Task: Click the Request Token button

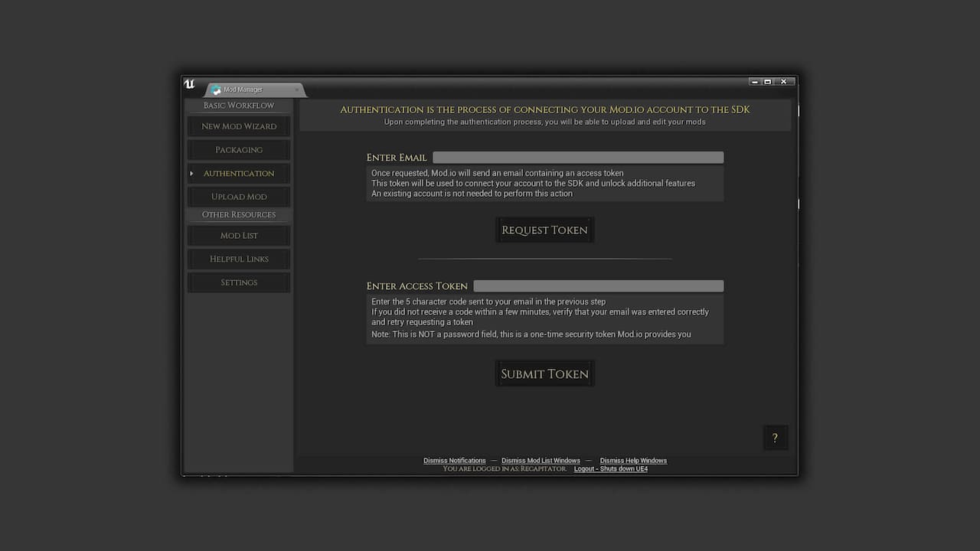Action: coord(544,230)
